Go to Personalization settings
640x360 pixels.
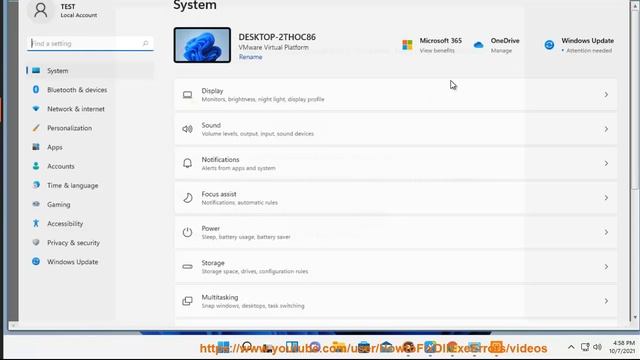pos(90,128)
